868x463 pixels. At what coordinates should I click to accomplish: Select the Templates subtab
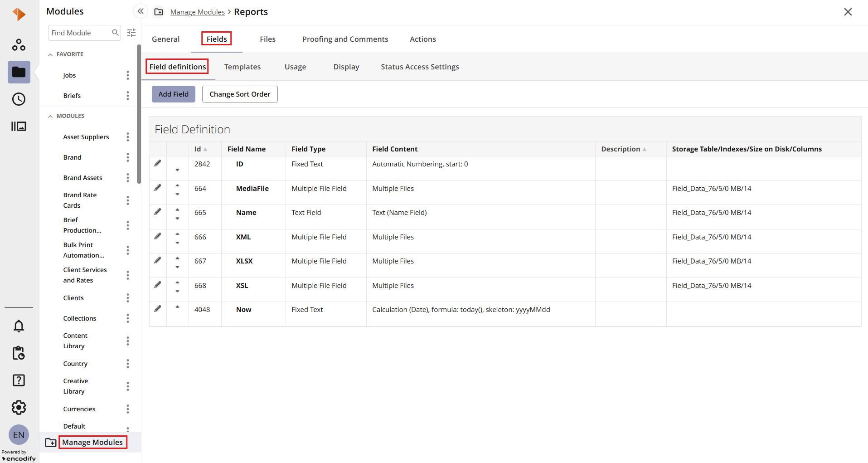coord(242,67)
